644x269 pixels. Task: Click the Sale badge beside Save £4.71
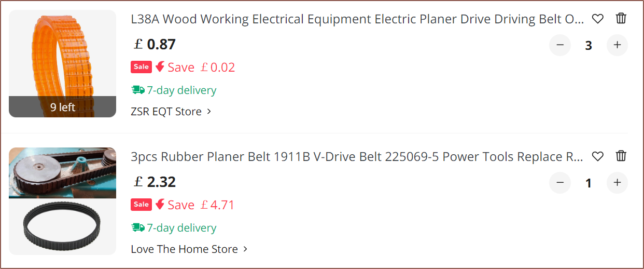point(141,205)
